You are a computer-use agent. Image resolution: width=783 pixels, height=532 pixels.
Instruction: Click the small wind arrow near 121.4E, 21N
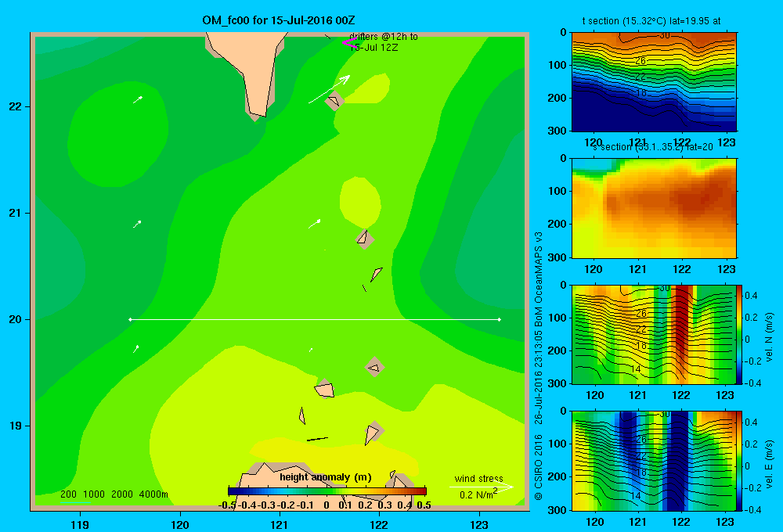(x=314, y=224)
